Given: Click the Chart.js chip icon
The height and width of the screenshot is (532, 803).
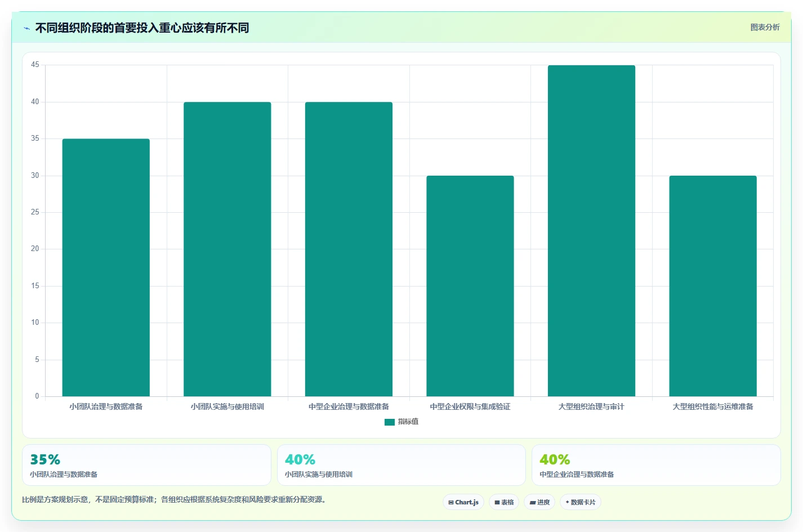Looking at the screenshot, I should pos(451,502).
